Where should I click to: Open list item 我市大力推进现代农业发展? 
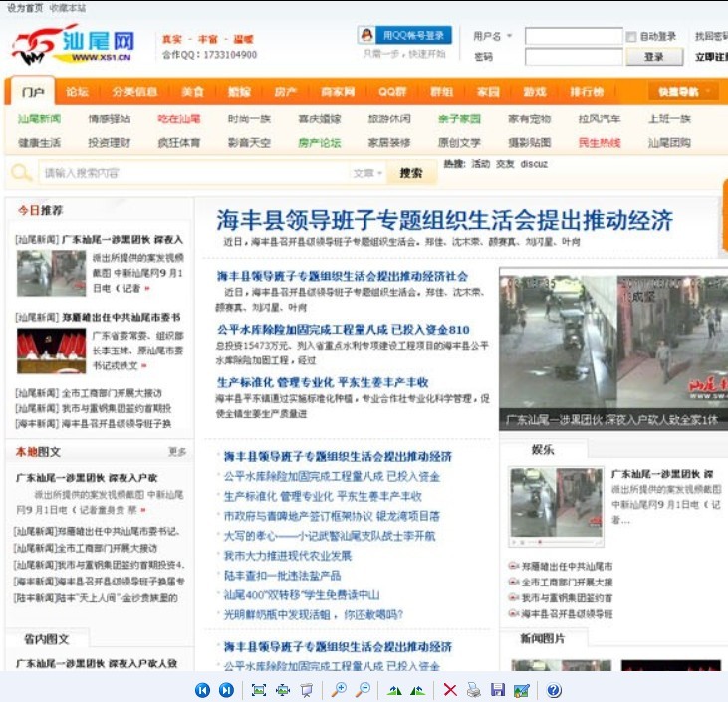coord(288,556)
